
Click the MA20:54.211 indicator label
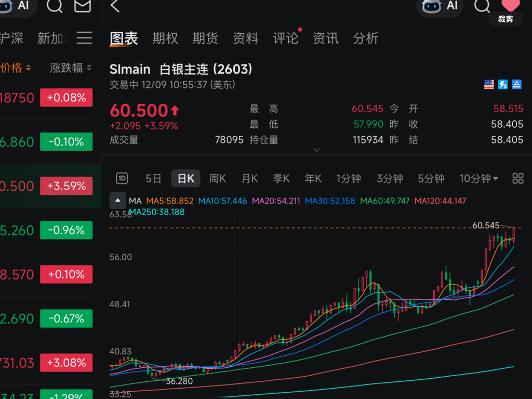point(276,201)
